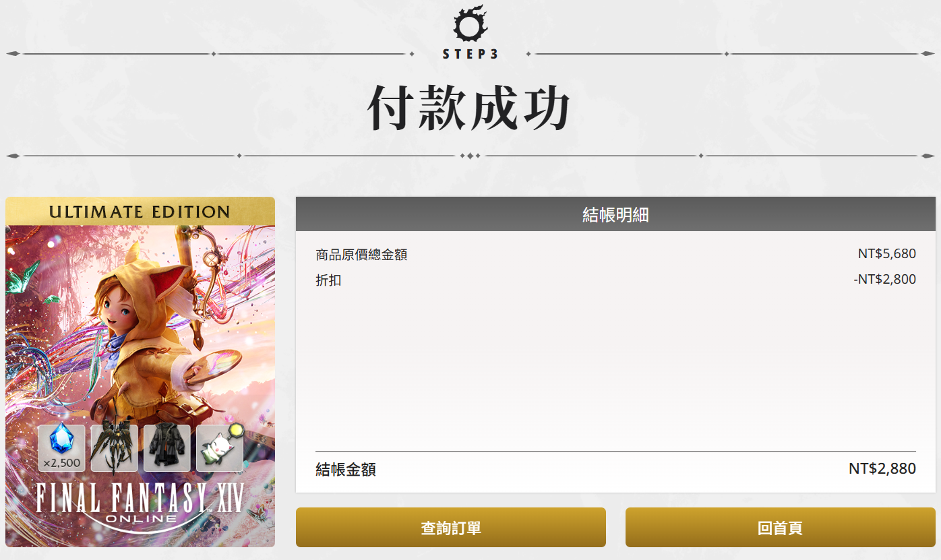Click the NT$2,880 checkout total
The image size is (941, 560).
[x=882, y=468]
